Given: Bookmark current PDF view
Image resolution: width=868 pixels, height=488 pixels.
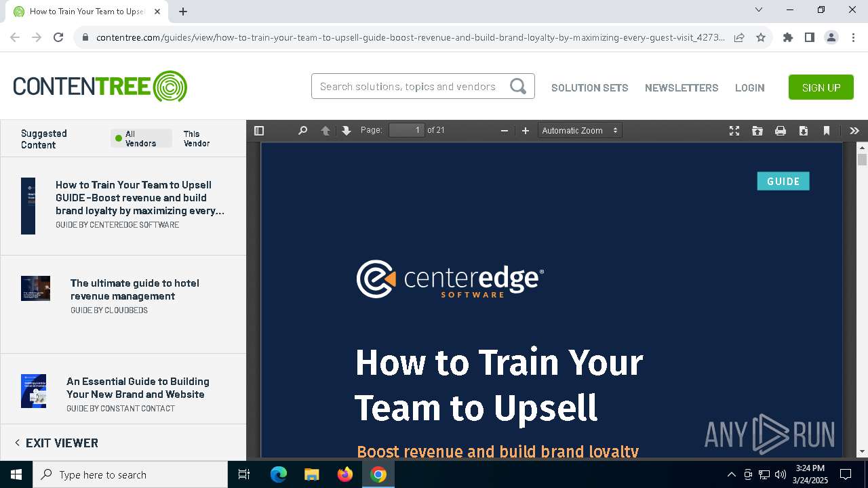Looking at the screenshot, I should point(827,131).
